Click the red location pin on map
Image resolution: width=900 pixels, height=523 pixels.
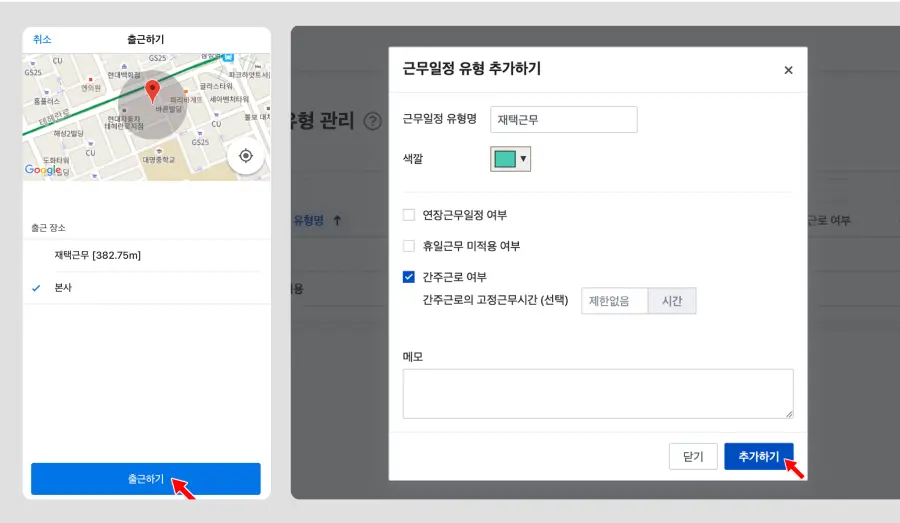coord(152,92)
